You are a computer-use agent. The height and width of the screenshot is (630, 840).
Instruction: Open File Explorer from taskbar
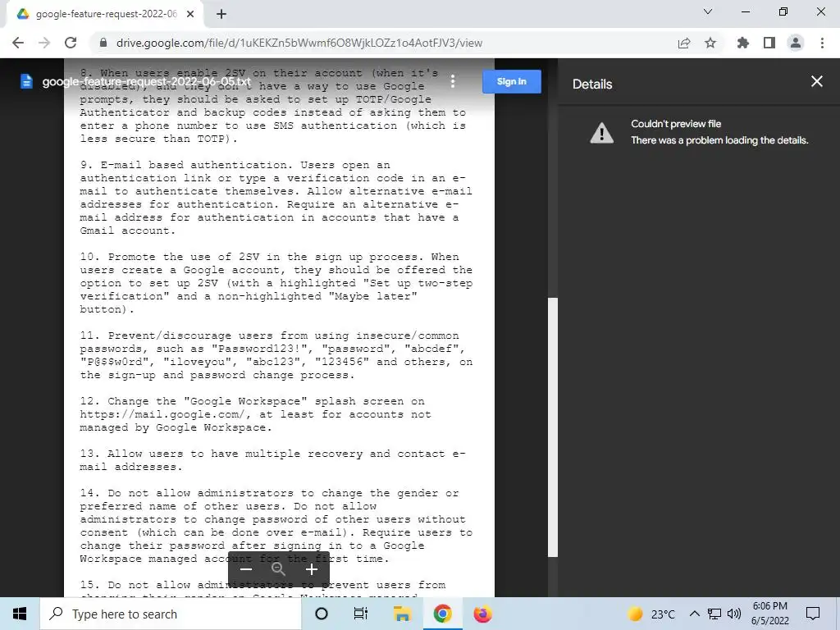[x=402, y=614]
